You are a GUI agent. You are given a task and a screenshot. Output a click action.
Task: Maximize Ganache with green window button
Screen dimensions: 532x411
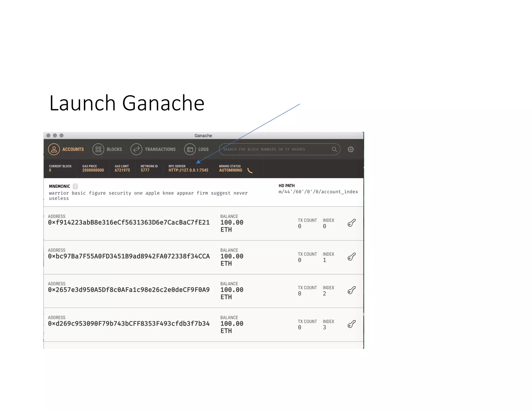click(62, 135)
